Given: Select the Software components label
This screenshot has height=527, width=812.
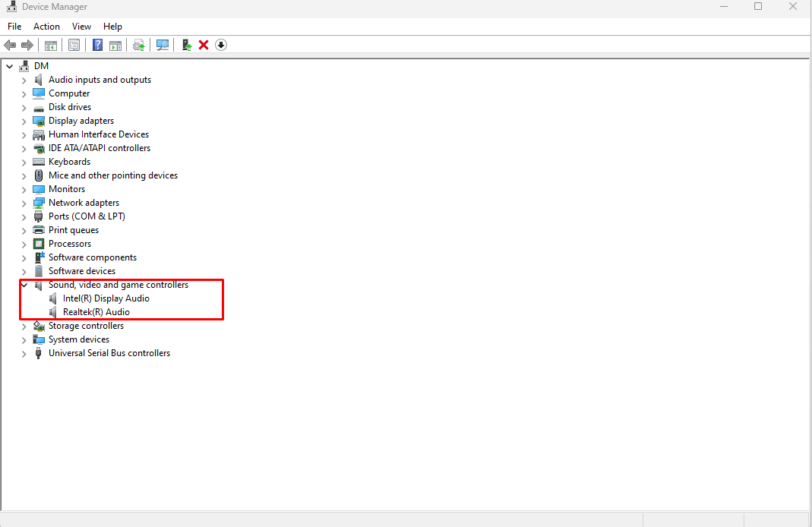Looking at the screenshot, I should pyautogui.click(x=93, y=257).
